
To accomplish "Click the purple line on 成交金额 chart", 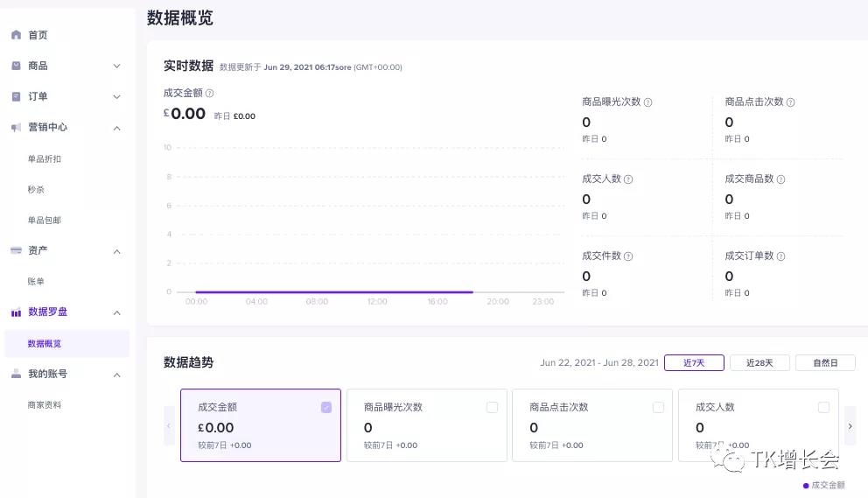I will (x=332, y=292).
